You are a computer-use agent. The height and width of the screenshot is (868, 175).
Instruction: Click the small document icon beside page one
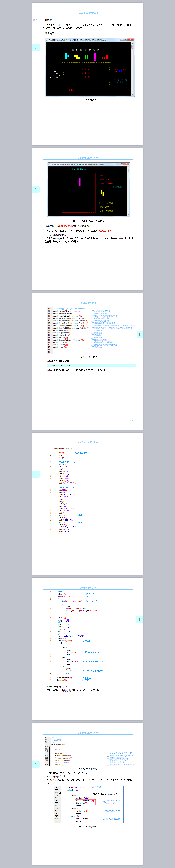[x=34, y=20]
